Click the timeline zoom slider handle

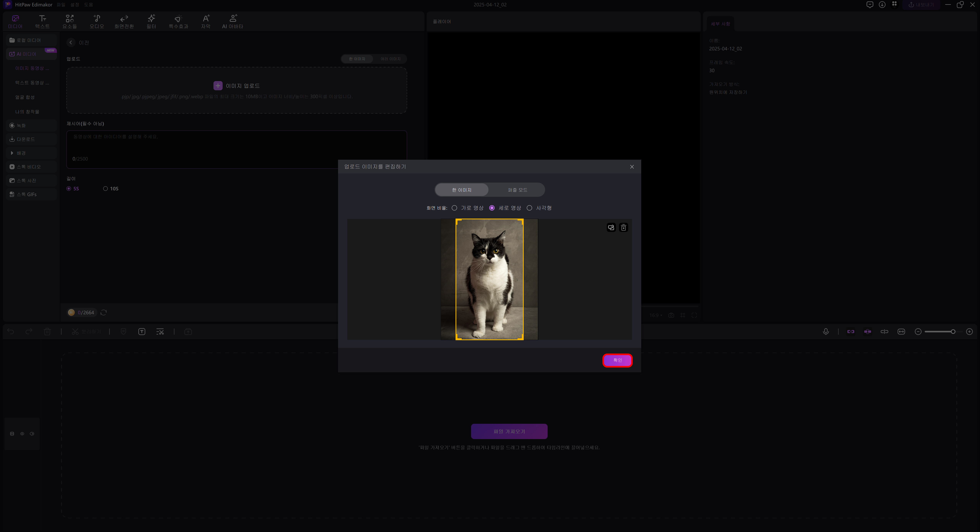[953, 332]
